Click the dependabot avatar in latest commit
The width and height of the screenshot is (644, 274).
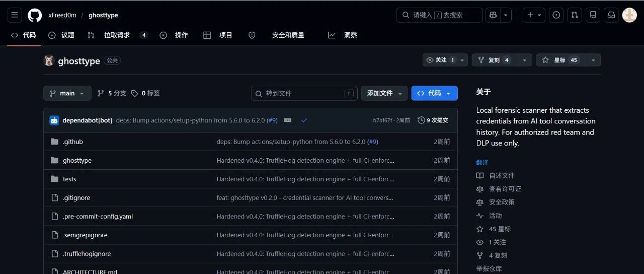click(54, 120)
